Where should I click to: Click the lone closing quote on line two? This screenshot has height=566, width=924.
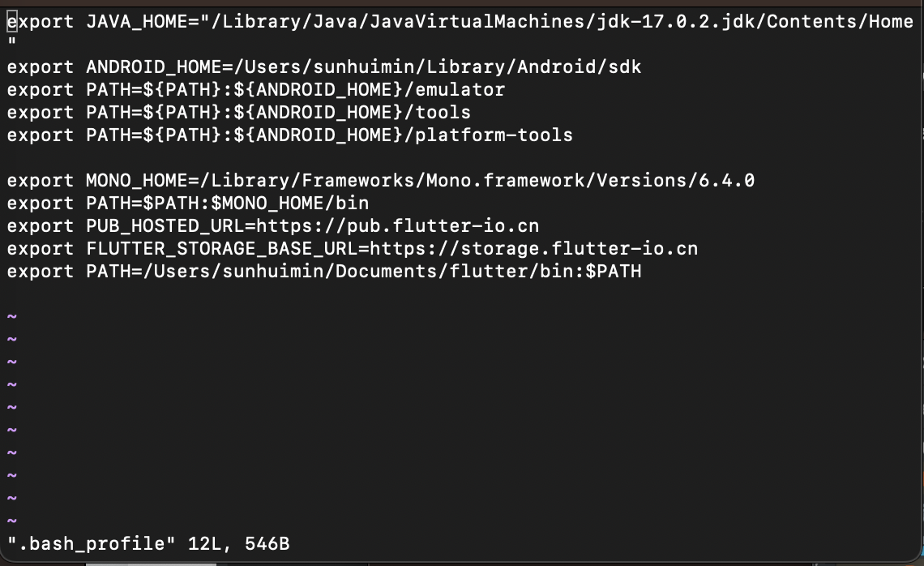(x=12, y=42)
